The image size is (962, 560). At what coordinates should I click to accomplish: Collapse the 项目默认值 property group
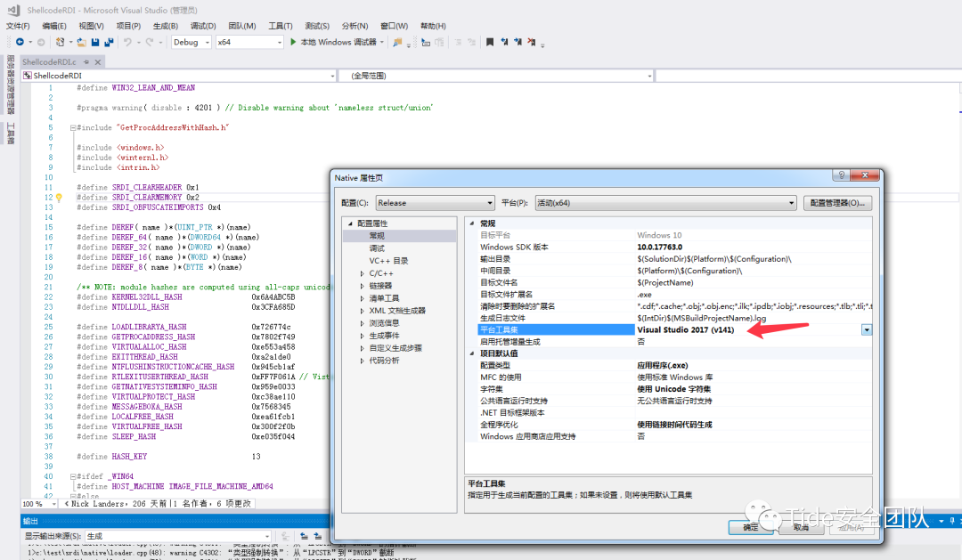point(472,353)
